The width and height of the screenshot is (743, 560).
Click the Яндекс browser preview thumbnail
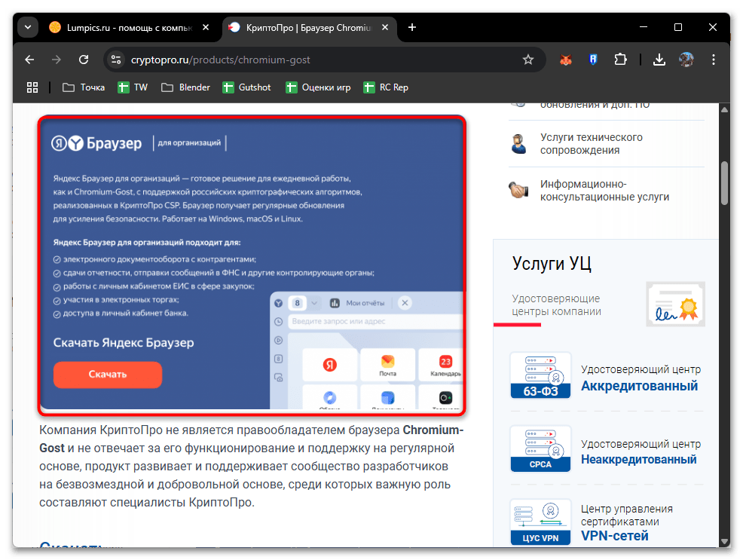tap(366, 350)
